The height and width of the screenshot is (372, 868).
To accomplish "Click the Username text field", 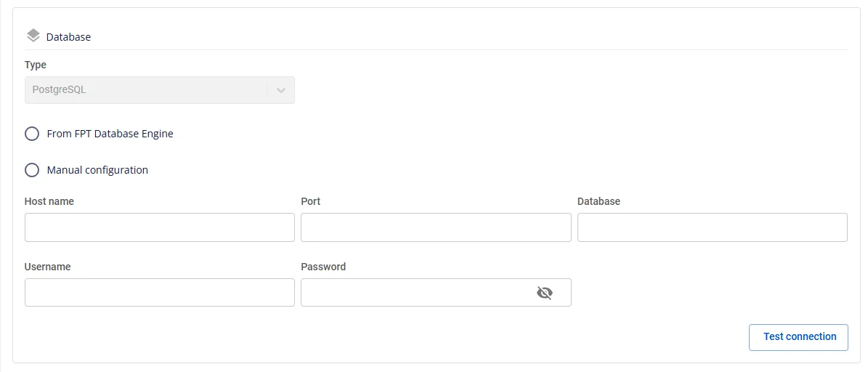I will tap(159, 292).
